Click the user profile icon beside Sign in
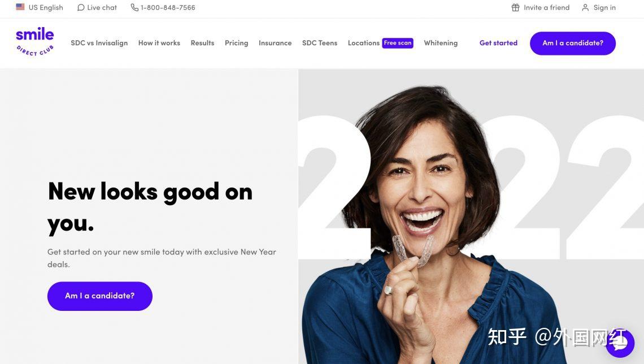The width and height of the screenshot is (644, 364). point(585,7)
